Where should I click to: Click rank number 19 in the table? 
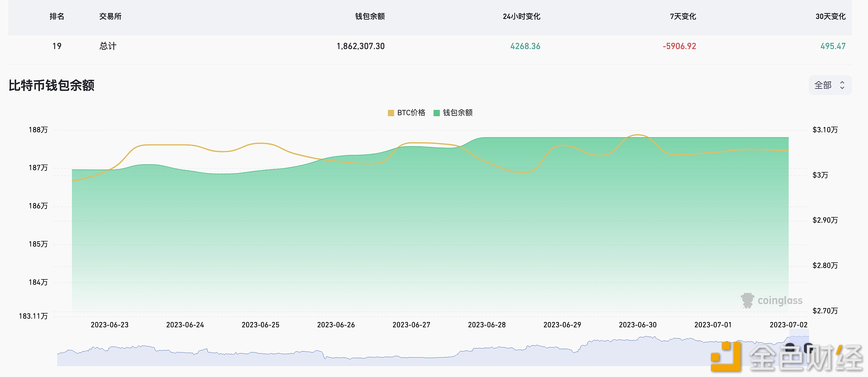click(x=57, y=46)
